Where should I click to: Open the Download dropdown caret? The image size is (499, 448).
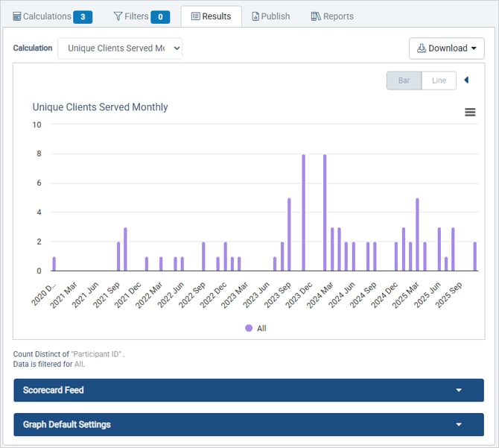click(x=474, y=48)
